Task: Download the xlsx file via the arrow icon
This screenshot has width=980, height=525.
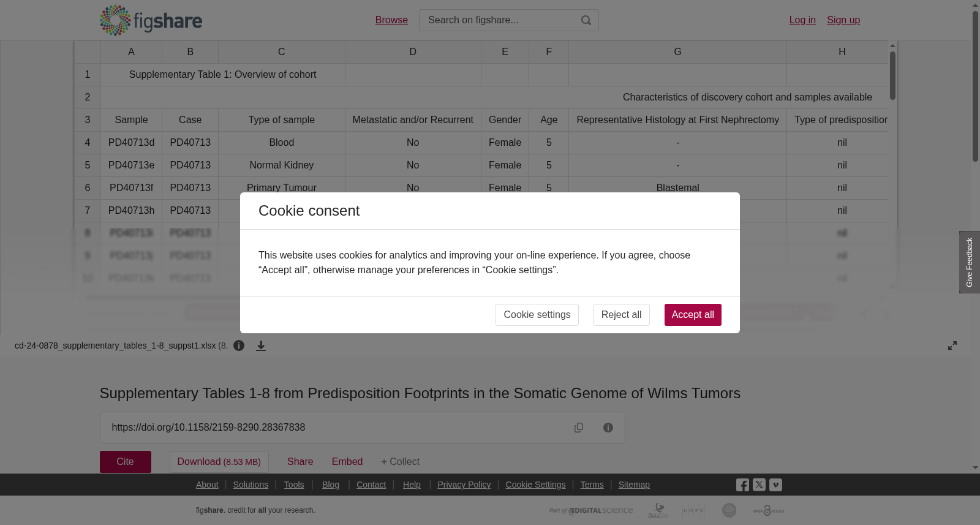Action: pos(261,346)
